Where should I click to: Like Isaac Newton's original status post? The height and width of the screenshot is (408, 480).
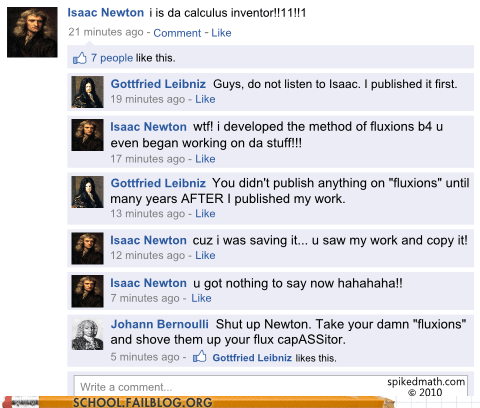pos(221,33)
